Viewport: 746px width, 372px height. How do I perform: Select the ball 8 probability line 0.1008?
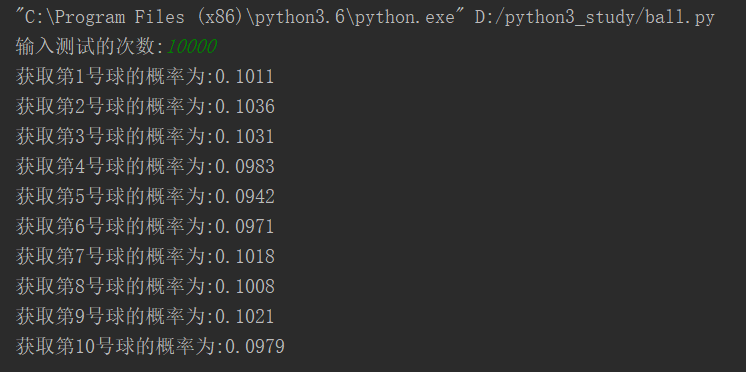point(145,286)
